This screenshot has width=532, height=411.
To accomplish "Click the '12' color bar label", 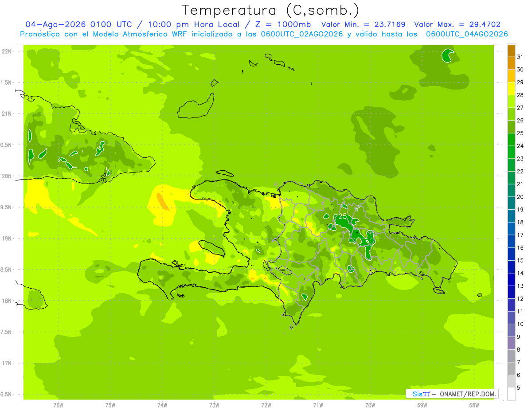I will coord(520,299).
